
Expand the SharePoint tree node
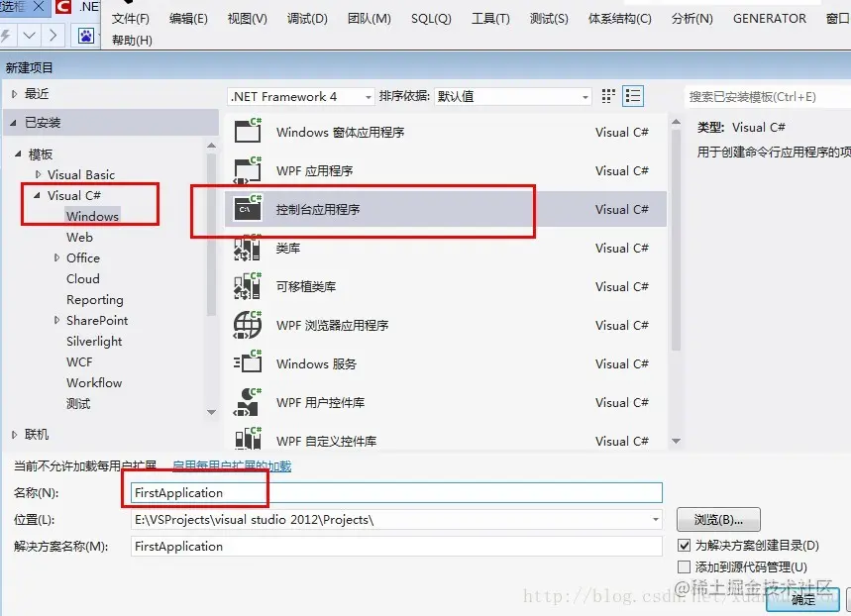pos(57,320)
